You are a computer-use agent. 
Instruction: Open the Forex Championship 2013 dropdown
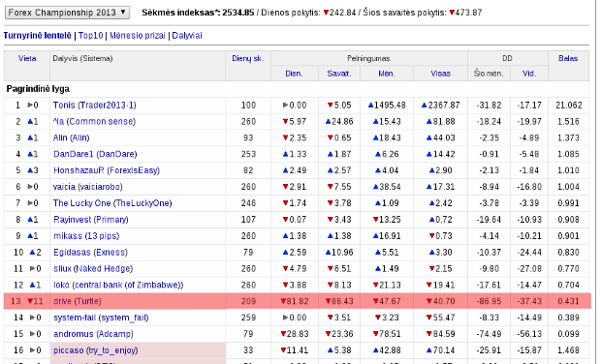point(67,13)
